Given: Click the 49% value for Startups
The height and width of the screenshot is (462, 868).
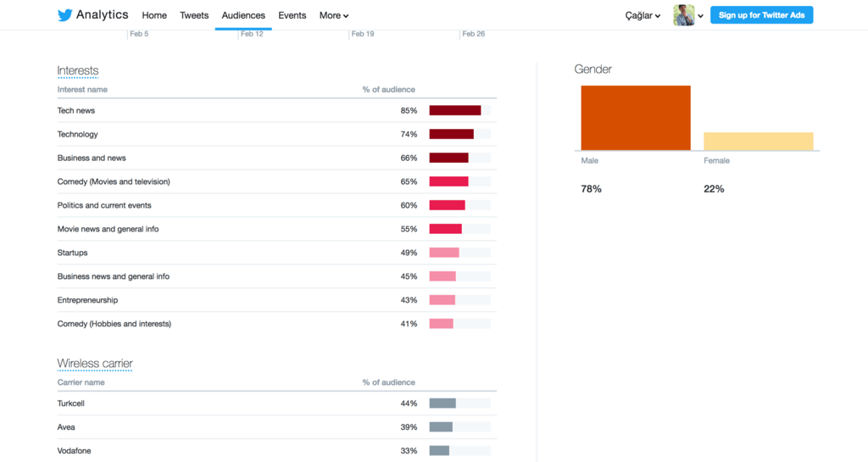Looking at the screenshot, I should click(x=409, y=253).
